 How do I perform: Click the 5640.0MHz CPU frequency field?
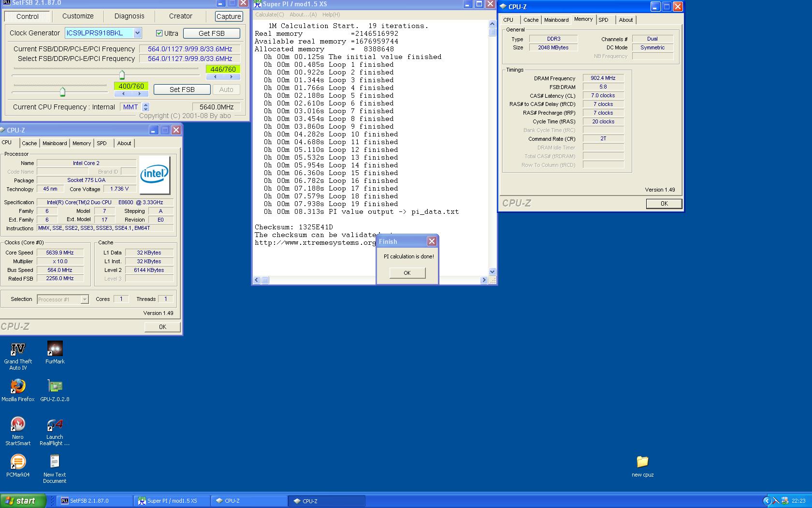click(217, 107)
